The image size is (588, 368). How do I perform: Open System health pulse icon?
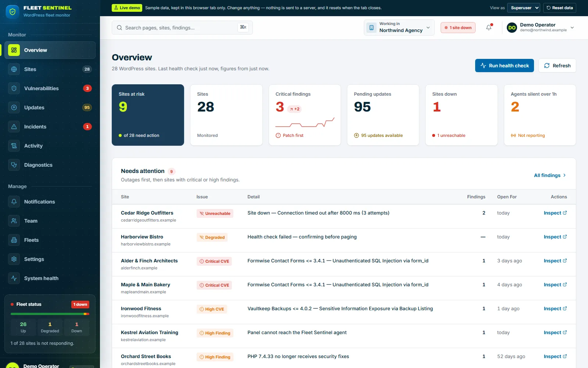coord(14,278)
